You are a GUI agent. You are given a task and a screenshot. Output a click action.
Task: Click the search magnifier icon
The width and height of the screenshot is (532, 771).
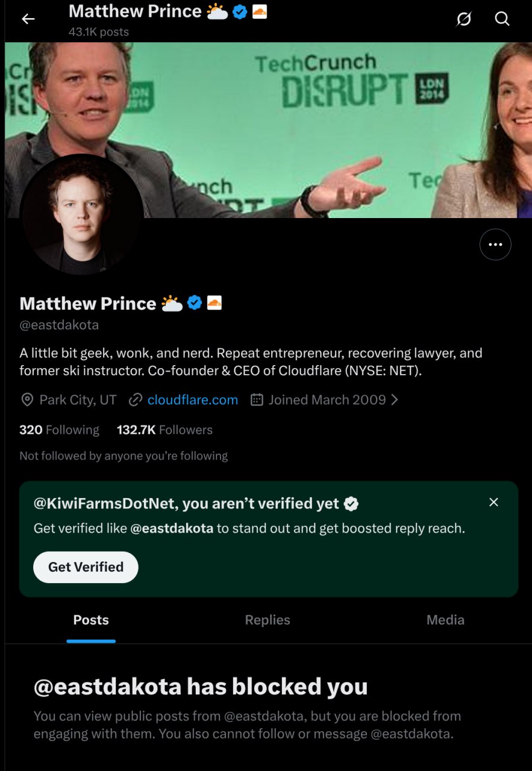point(502,19)
